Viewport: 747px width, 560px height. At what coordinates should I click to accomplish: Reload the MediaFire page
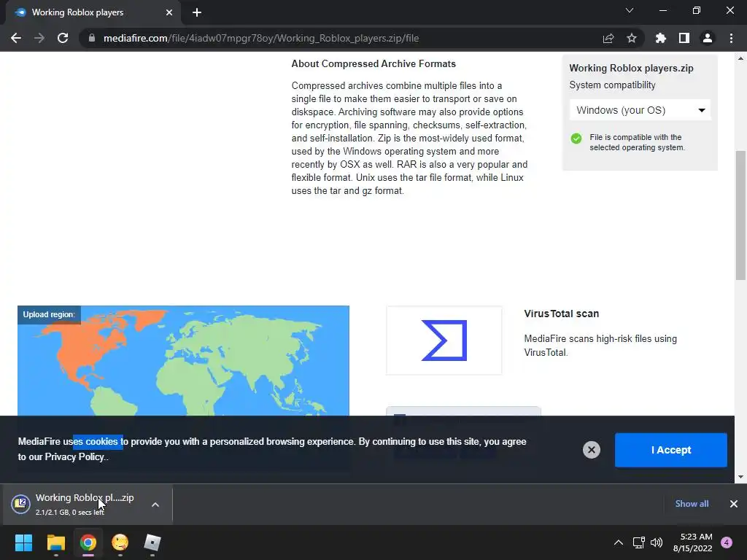click(x=63, y=38)
